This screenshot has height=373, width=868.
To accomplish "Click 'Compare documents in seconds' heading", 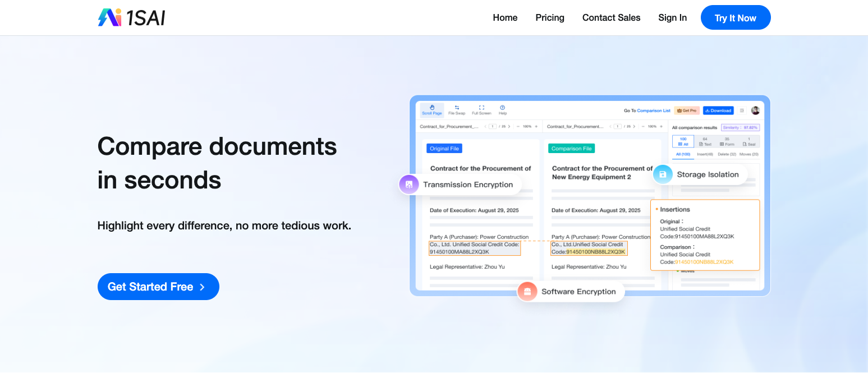I will pos(217,163).
